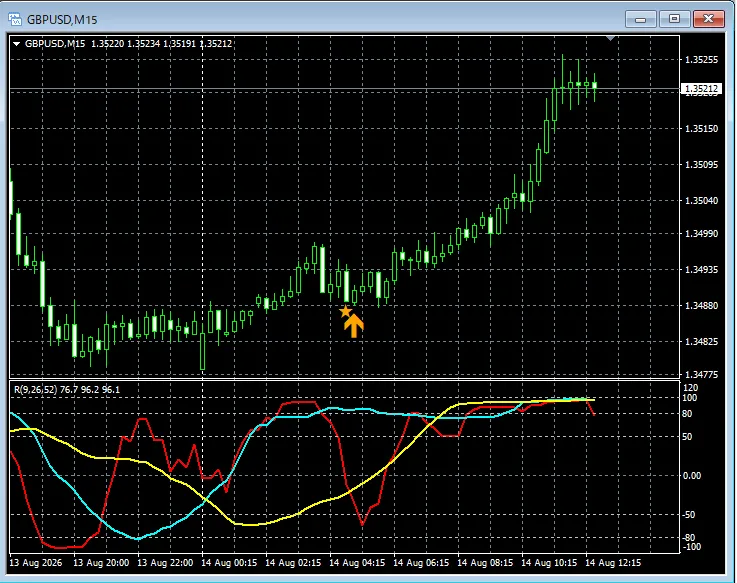Select the orange up-arrow buy signal

[353, 325]
